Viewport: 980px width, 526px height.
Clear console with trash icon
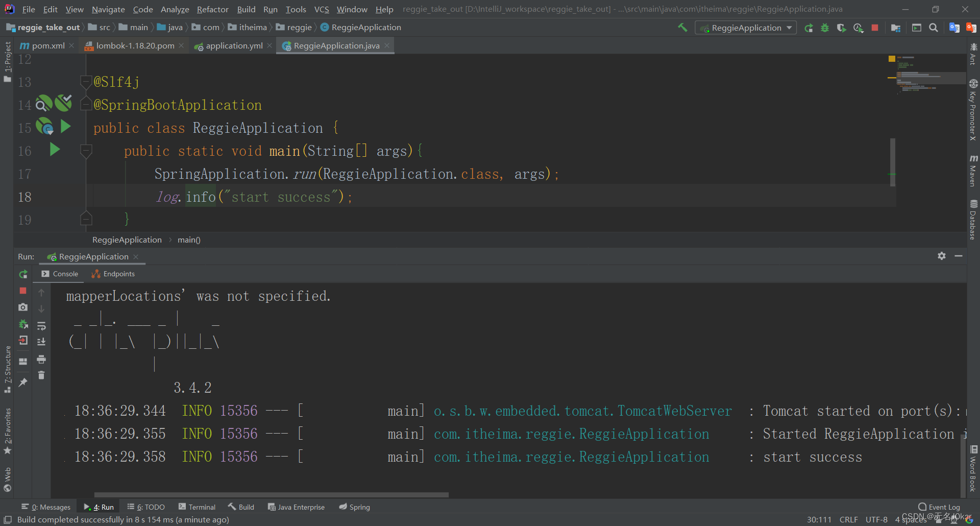click(x=41, y=375)
